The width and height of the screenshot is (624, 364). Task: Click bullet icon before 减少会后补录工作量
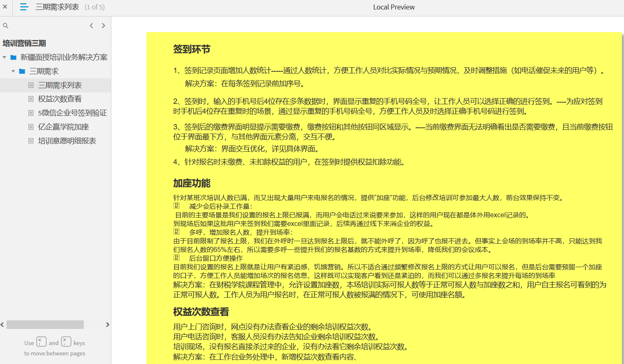[177, 206]
